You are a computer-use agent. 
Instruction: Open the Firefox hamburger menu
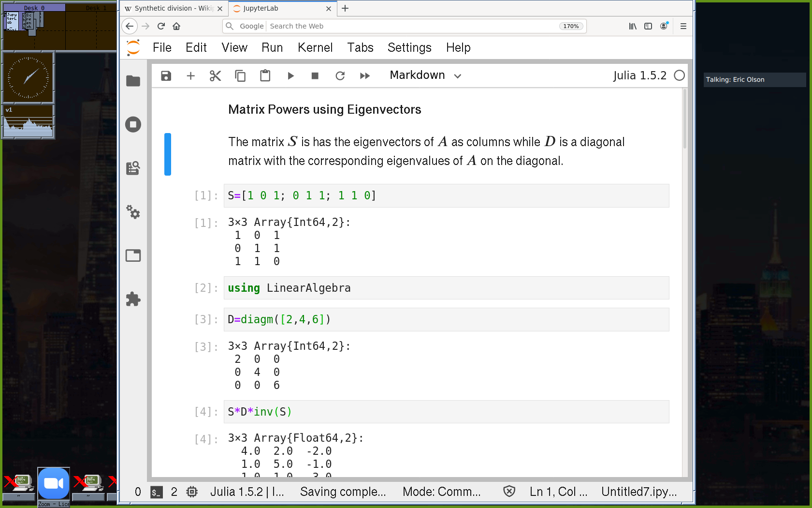683,26
